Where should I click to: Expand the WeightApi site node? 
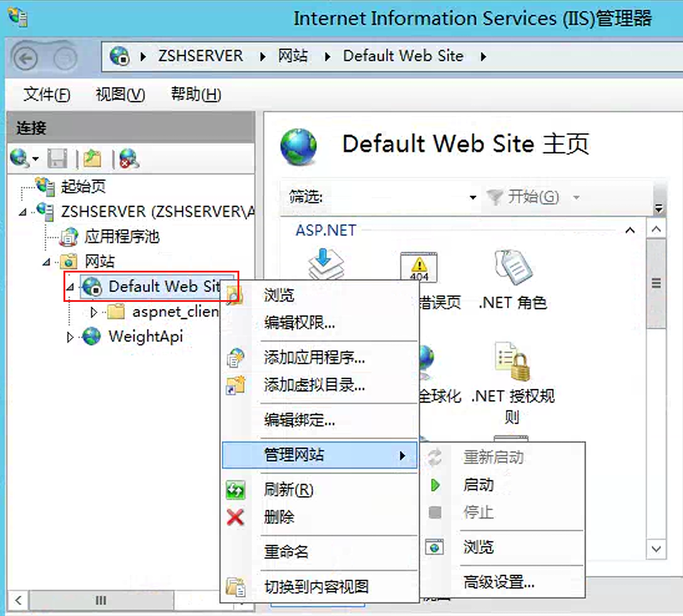(70, 337)
